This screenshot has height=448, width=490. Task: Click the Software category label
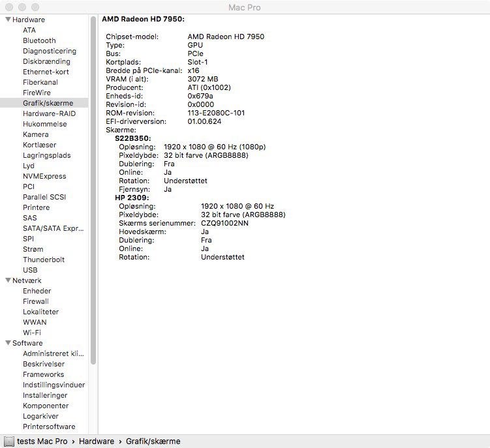(x=27, y=343)
